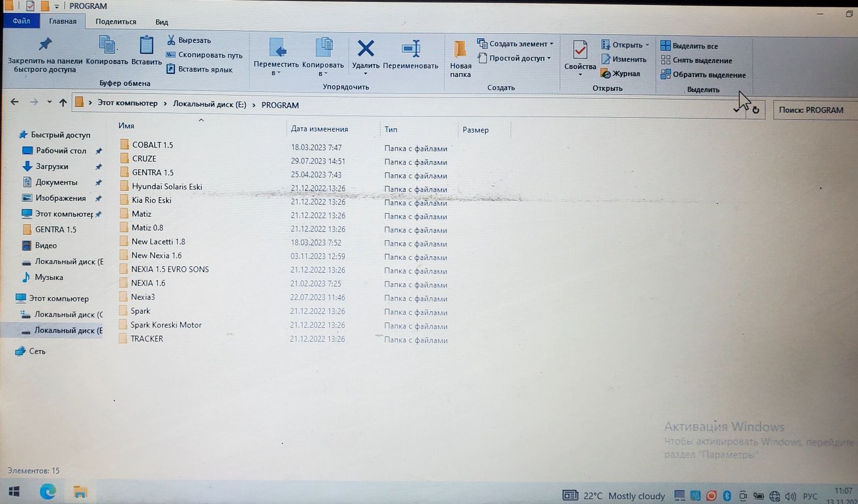Viewport: 858px width, 504px height.
Task: Select the TRACKER folder
Action: [141, 338]
